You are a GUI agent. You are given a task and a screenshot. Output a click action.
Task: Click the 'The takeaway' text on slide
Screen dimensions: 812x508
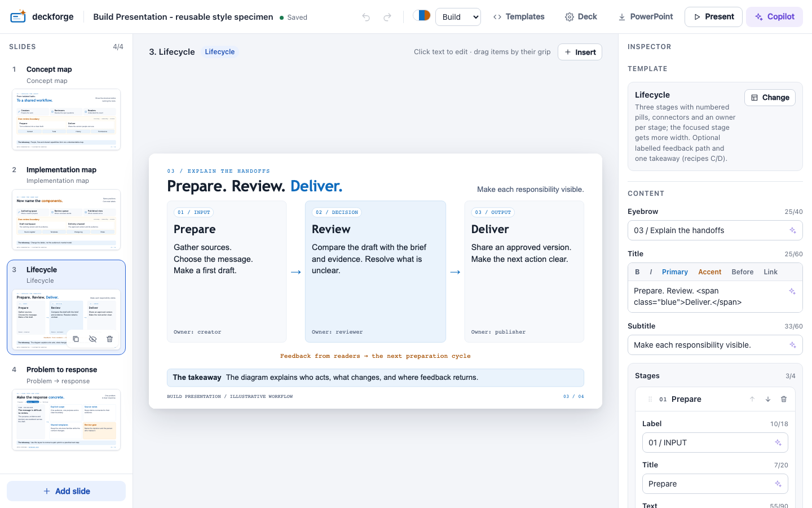pos(197,378)
